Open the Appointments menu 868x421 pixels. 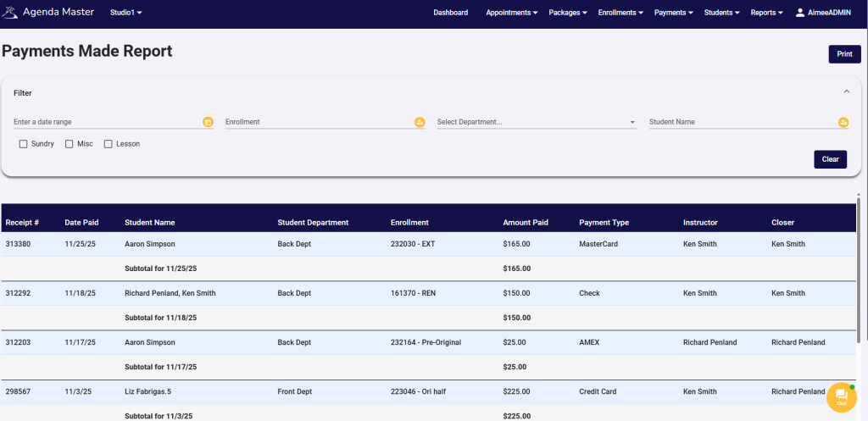click(511, 13)
